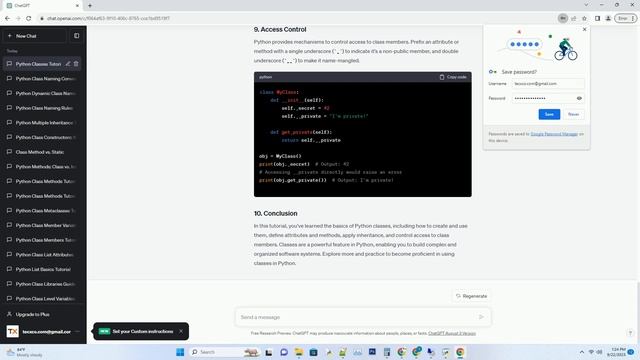Viewport: 640px width, 360px height.
Task: Open the Chrome profile icon
Action: click(x=608, y=18)
